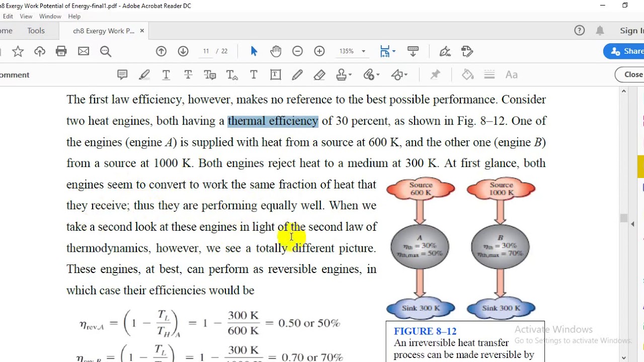Click the drawing shapes tool icon
This screenshot has width=644, height=362.
point(397,75)
